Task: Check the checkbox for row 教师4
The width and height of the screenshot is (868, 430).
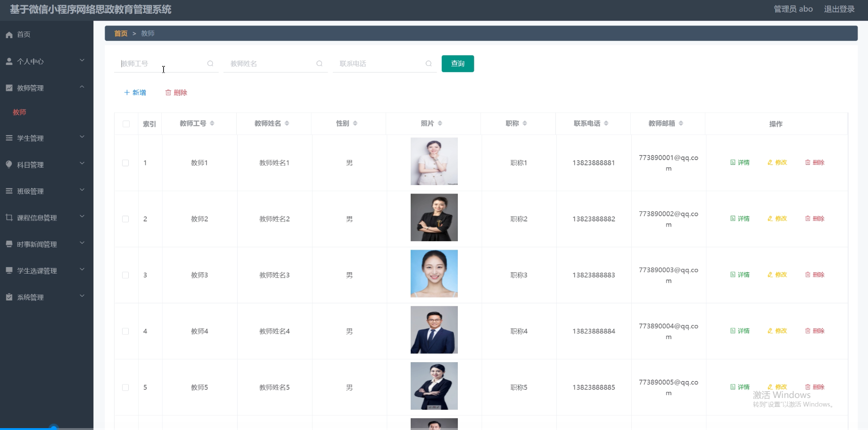Action: point(125,331)
